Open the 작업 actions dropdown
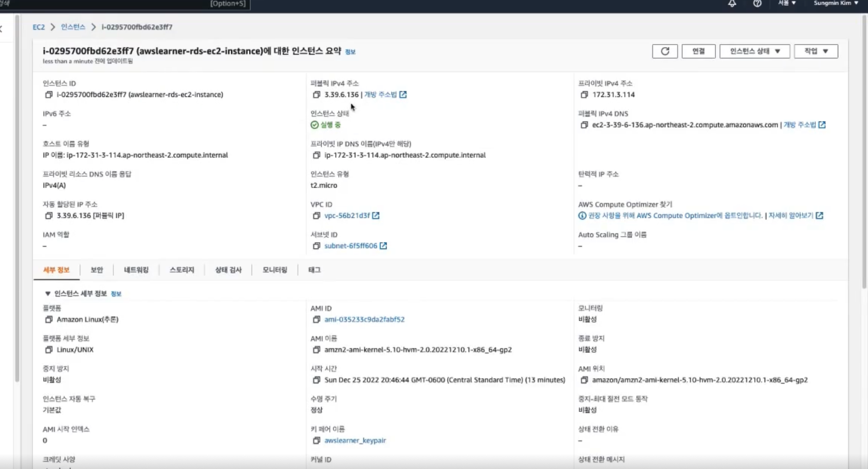The height and width of the screenshot is (469, 868). [x=816, y=51]
